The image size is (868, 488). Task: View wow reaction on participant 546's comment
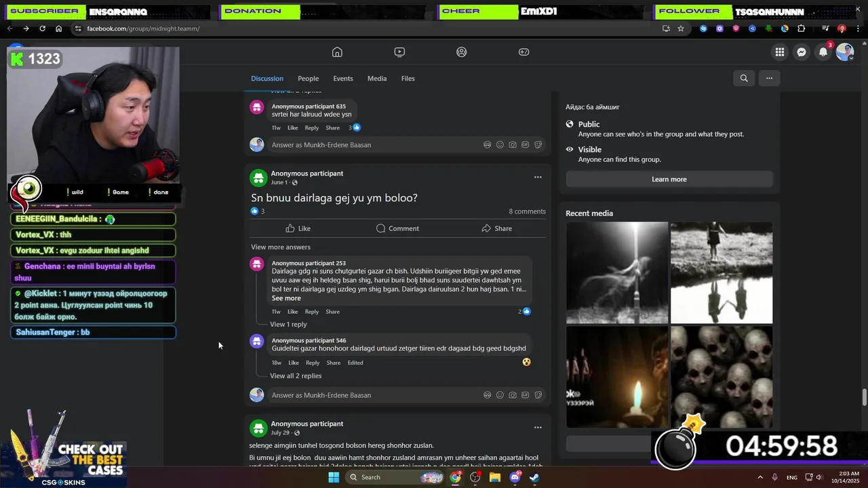coord(526,362)
